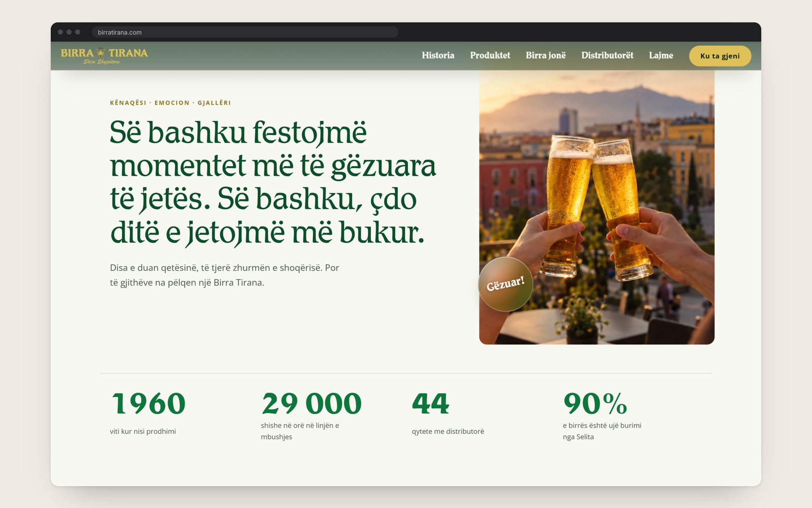The width and height of the screenshot is (812, 508).
Task: Click the 44 statistic number
Action: 430,404
